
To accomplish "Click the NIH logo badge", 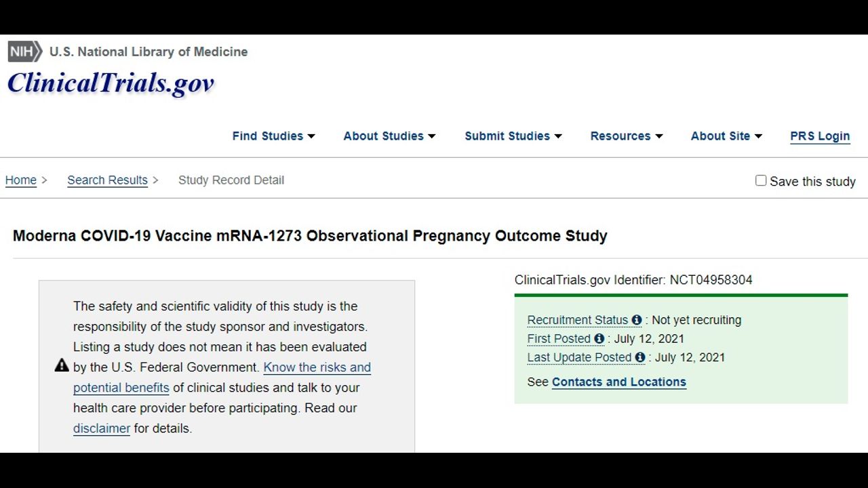I will coord(24,52).
